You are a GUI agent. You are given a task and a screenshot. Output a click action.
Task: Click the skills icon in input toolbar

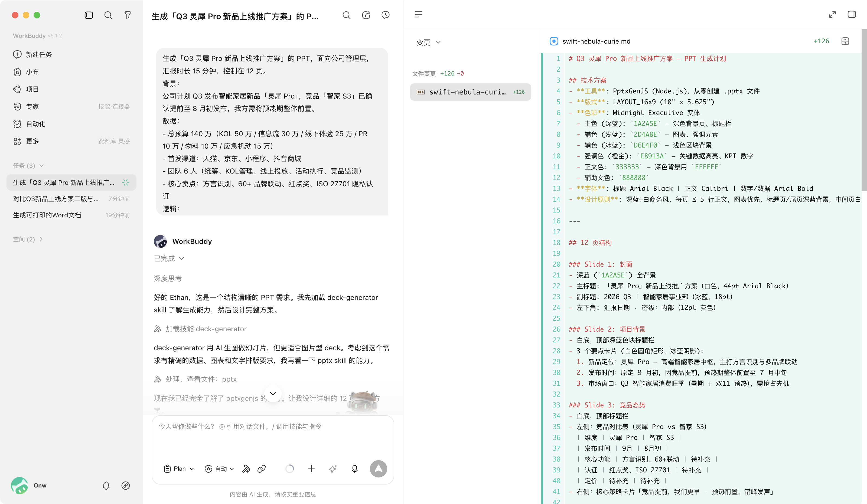tap(246, 469)
